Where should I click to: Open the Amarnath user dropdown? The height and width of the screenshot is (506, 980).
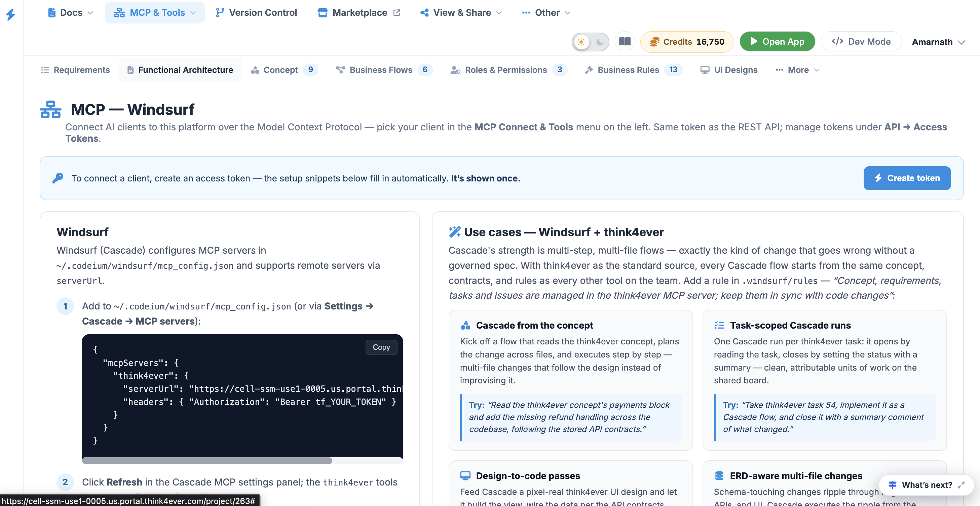click(938, 42)
